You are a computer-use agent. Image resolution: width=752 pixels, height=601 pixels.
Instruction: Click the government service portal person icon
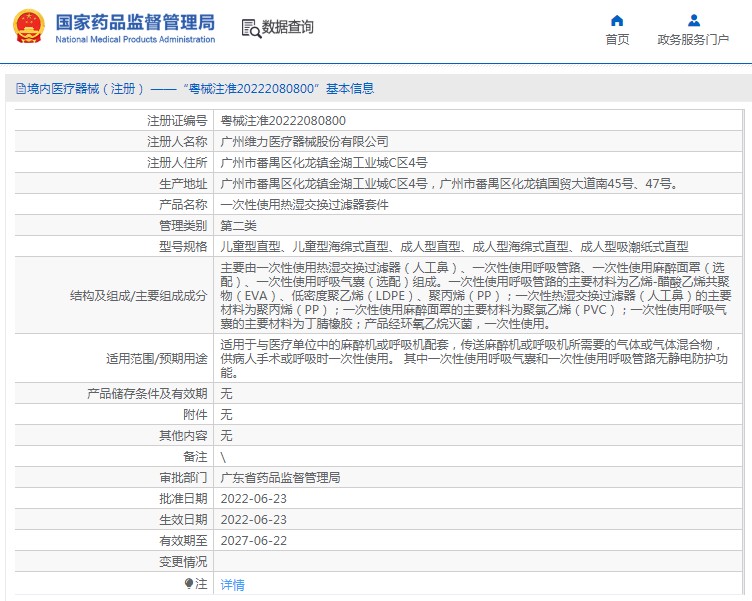coord(693,21)
